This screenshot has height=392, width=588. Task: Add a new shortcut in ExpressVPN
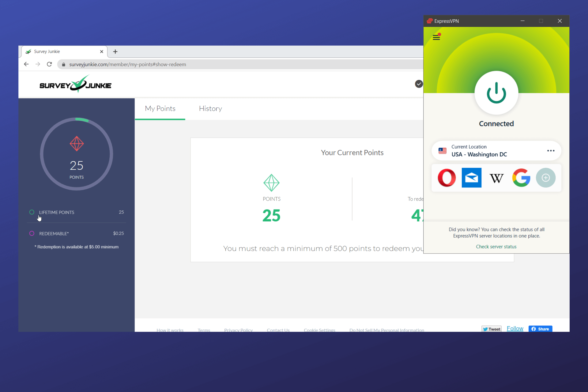tap(546, 178)
